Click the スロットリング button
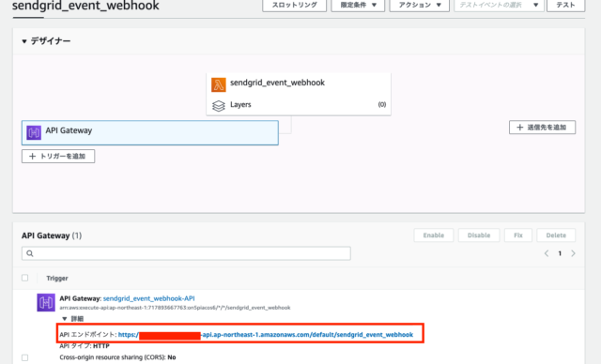 click(x=294, y=5)
